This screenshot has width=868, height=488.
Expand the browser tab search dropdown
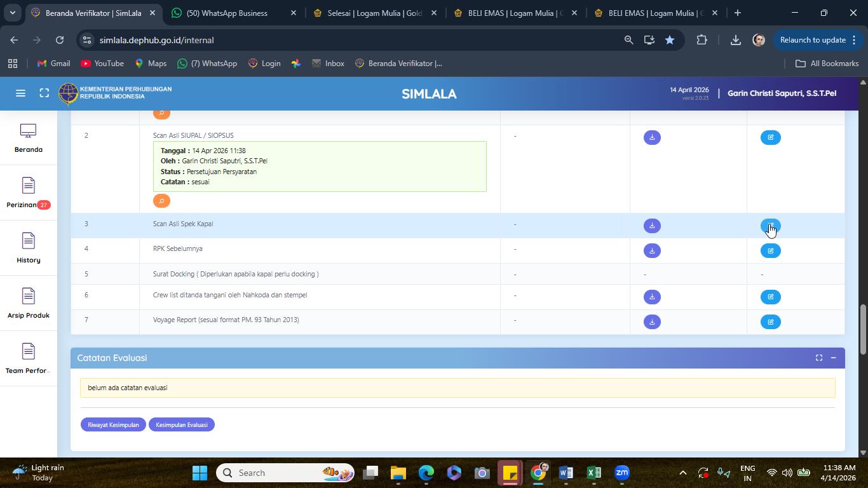pyautogui.click(x=12, y=13)
